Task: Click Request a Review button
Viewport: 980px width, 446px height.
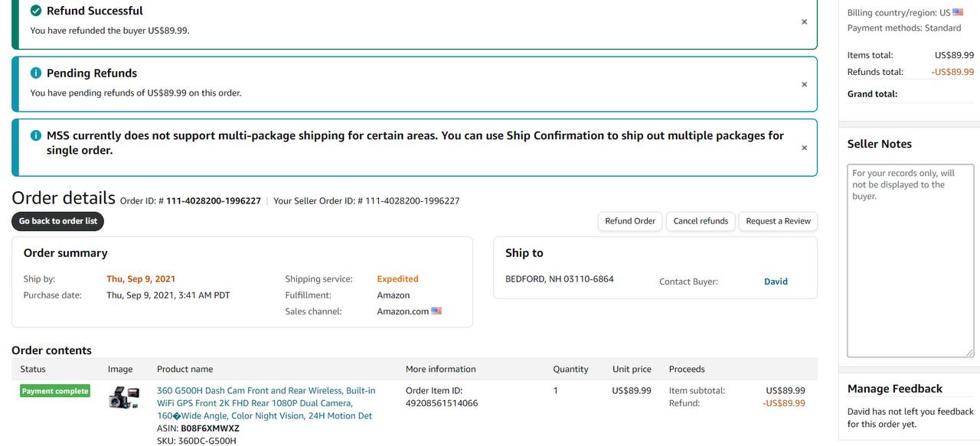Action: 778,221
